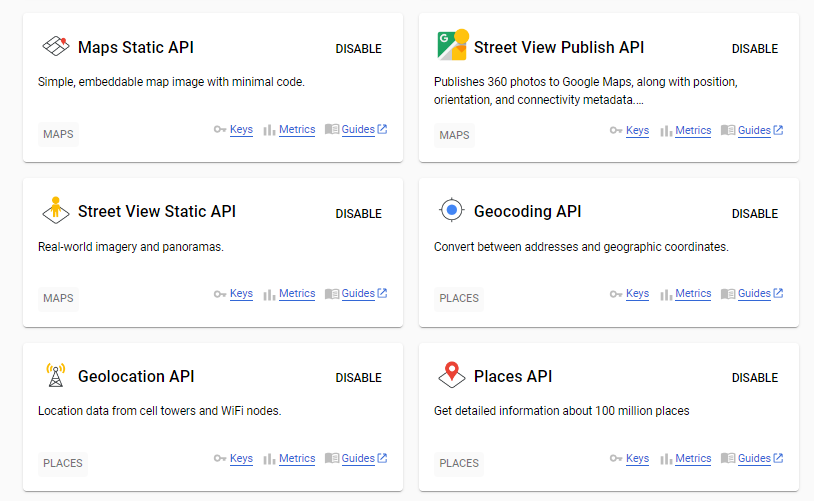Click the Geocoding API target icon
The image size is (814, 501).
452,211
